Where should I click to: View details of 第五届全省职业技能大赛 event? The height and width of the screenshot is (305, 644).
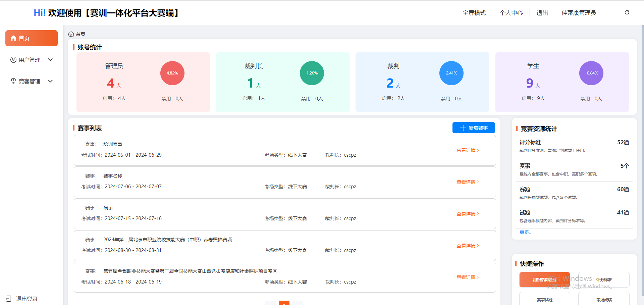[x=468, y=277]
